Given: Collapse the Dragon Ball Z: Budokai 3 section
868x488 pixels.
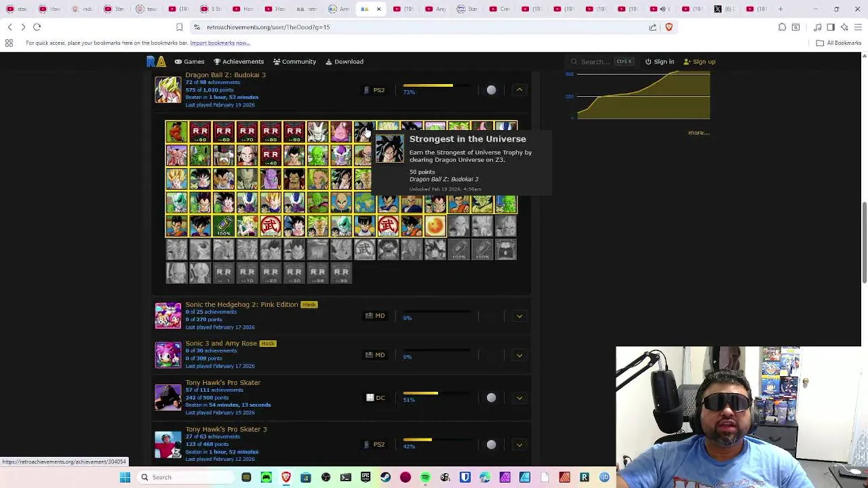Looking at the screenshot, I should click(x=519, y=90).
